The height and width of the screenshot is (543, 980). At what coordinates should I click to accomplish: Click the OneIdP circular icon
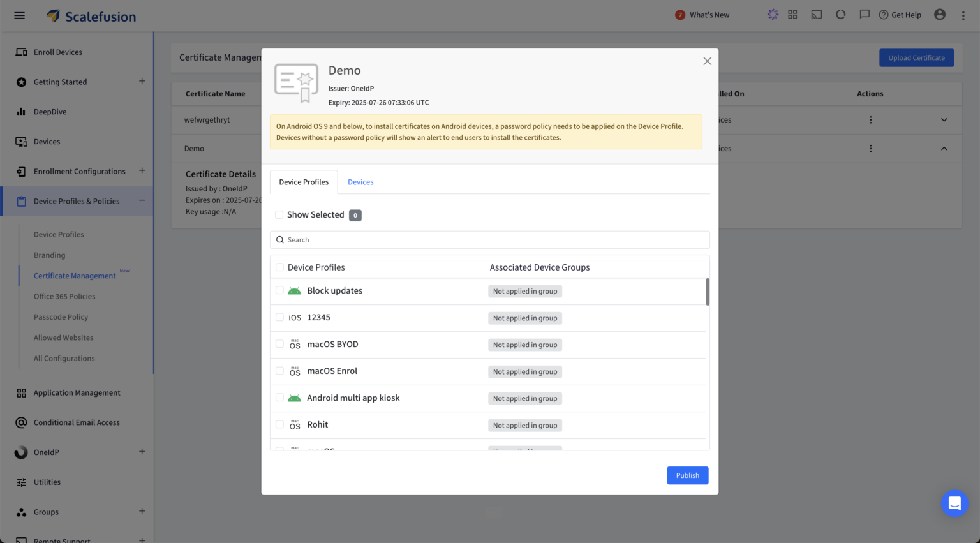[21, 452]
